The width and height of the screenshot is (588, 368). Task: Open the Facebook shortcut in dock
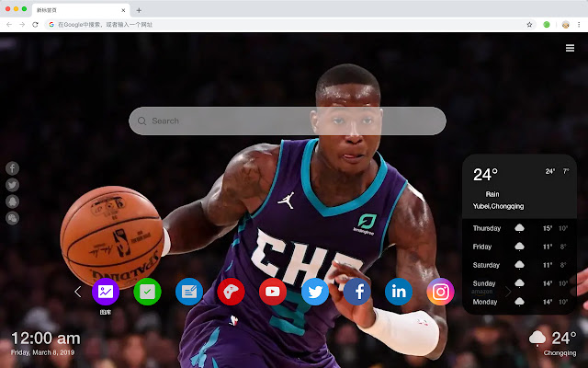(357, 292)
